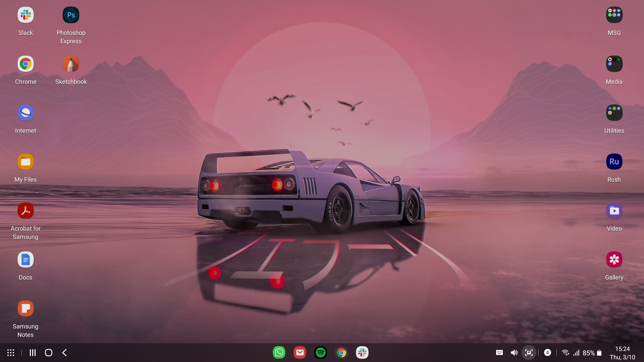The height and width of the screenshot is (362, 644).
Task: Open My Files manager
Action: coord(25,161)
